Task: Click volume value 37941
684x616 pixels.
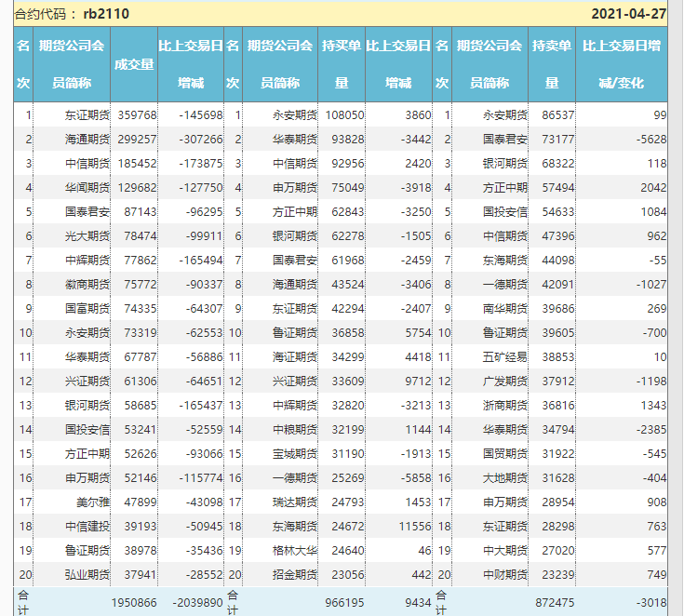Action: tap(140, 575)
